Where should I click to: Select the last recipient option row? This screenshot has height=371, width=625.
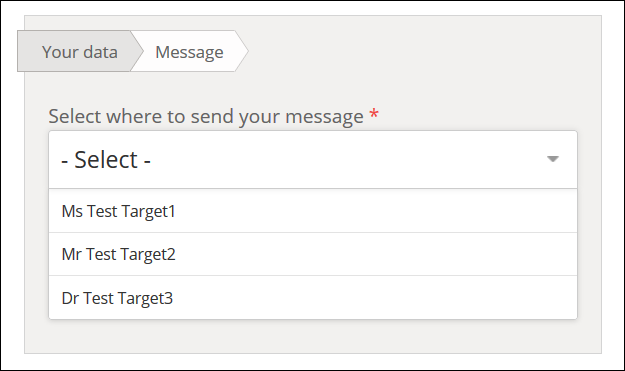click(x=313, y=298)
